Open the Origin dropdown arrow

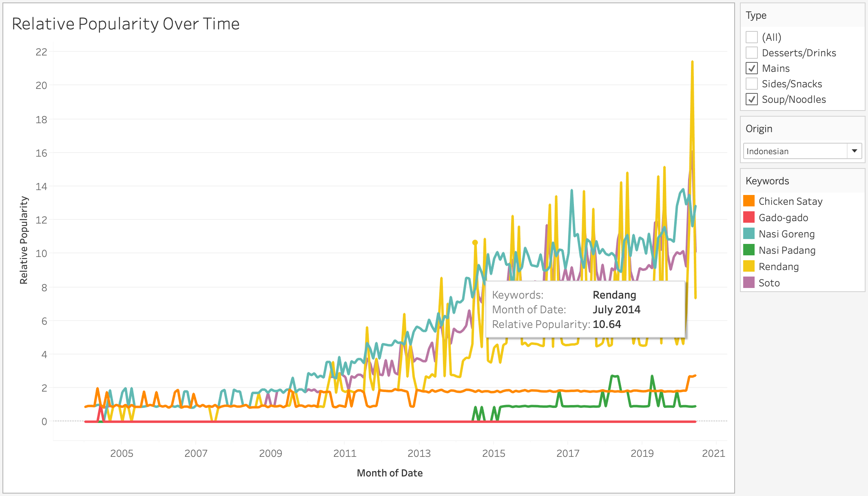(x=854, y=151)
